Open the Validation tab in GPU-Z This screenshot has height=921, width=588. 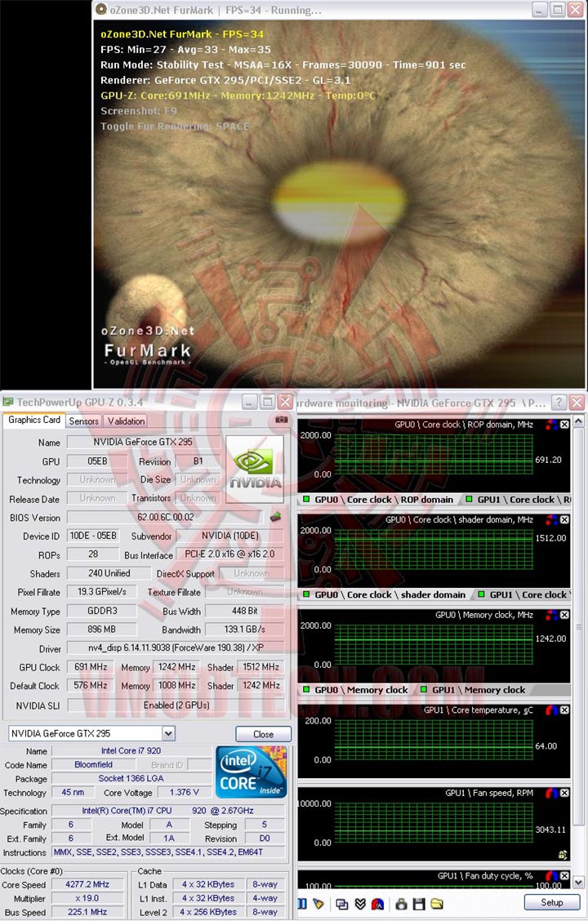(127, 421)
